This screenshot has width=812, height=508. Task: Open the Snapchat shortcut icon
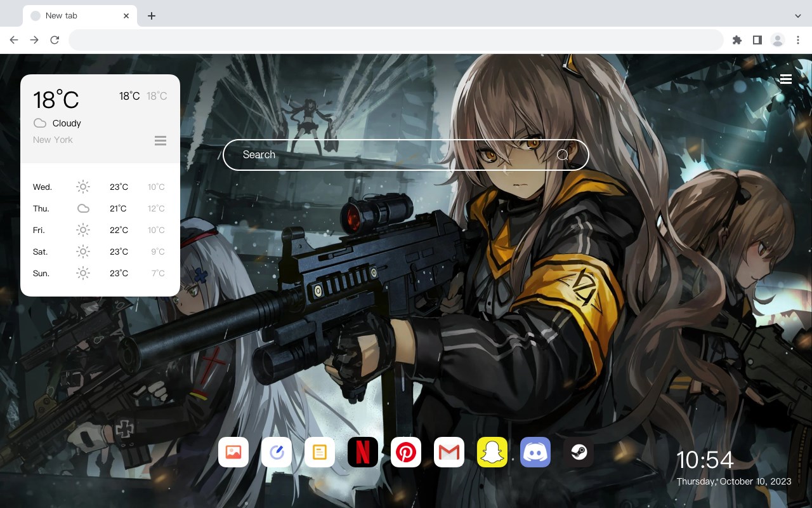(x=492, y=452)
